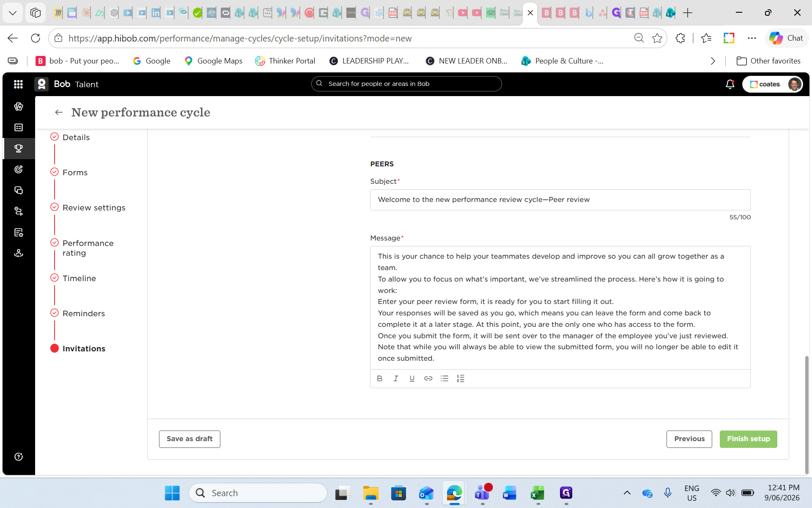This screenshot has height=508, width=812.
Task: Go to the Timeline step
Action: click(79, 278)
